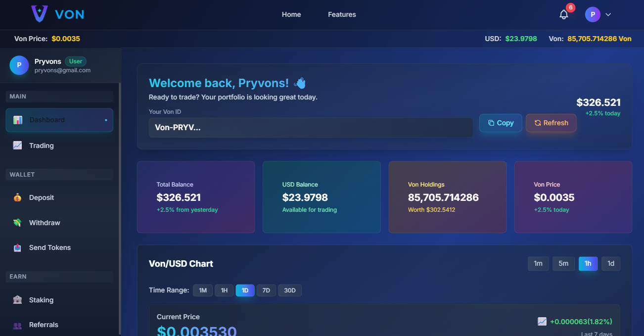Viewport: 644px width, 336px height.
Task: Switch to the Features page
Action: (342, 14)
